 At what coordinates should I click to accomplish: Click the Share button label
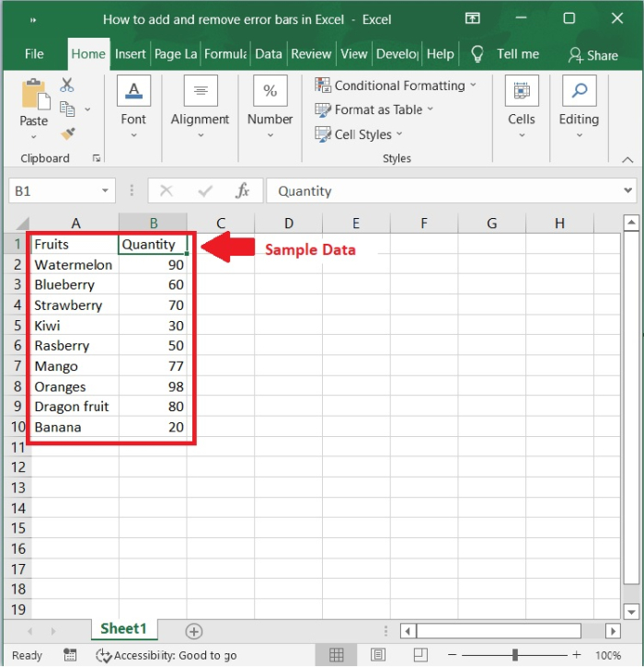[x=603, y=55]
